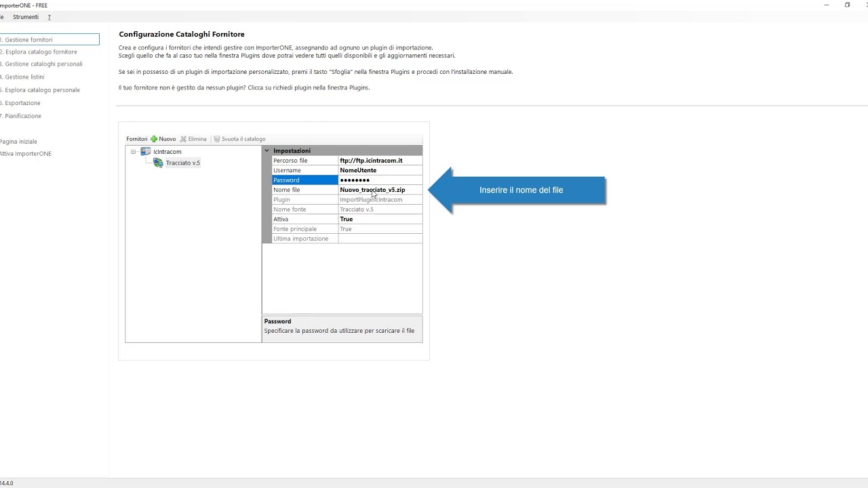Select the Username property label
This screenshot has height=488, width=868.
click(x=304, y=170)
